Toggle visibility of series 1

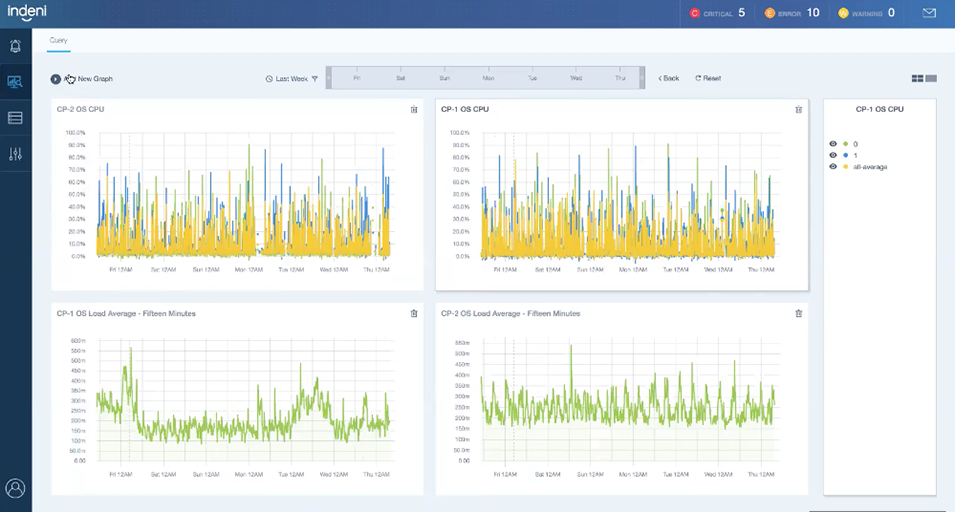tap(833, 155)
